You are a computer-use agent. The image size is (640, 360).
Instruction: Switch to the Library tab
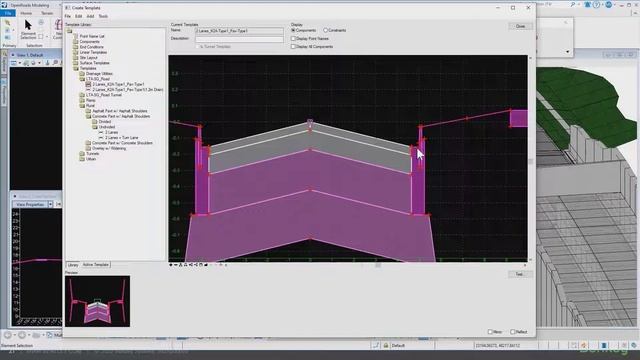coord(73,265)
